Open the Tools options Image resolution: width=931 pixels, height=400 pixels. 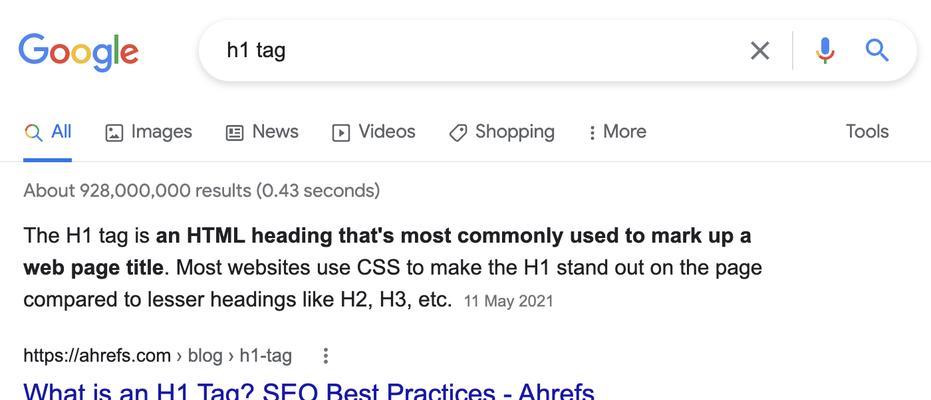tap(867, 132)
